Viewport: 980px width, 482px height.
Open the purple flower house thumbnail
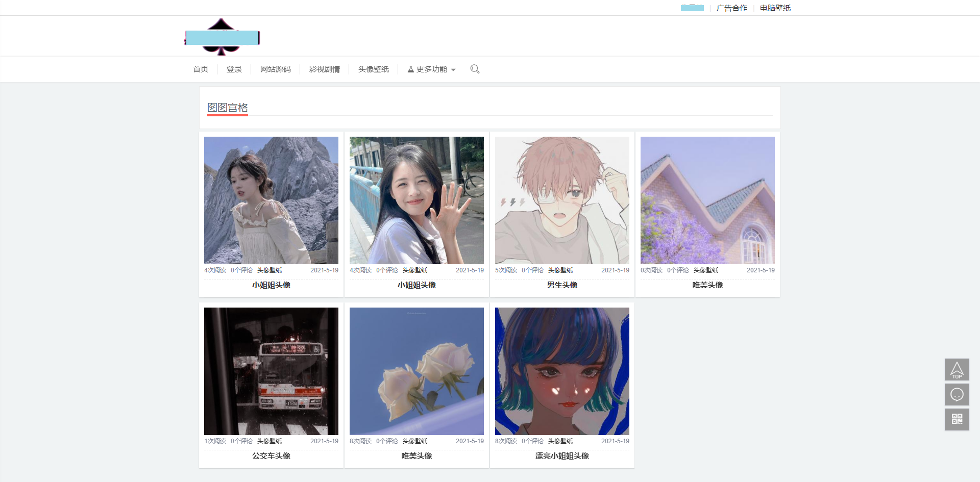click(x=707, y=200)
